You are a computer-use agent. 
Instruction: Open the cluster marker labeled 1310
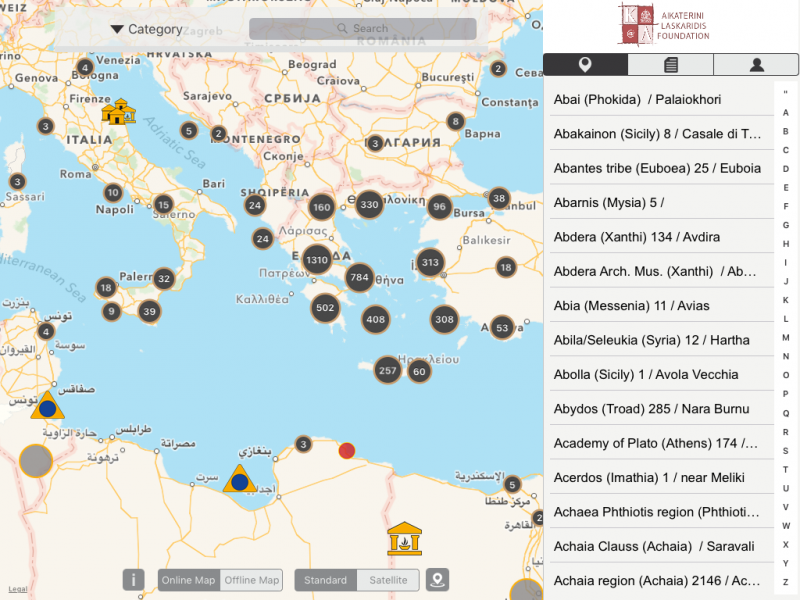coord(317,260)
